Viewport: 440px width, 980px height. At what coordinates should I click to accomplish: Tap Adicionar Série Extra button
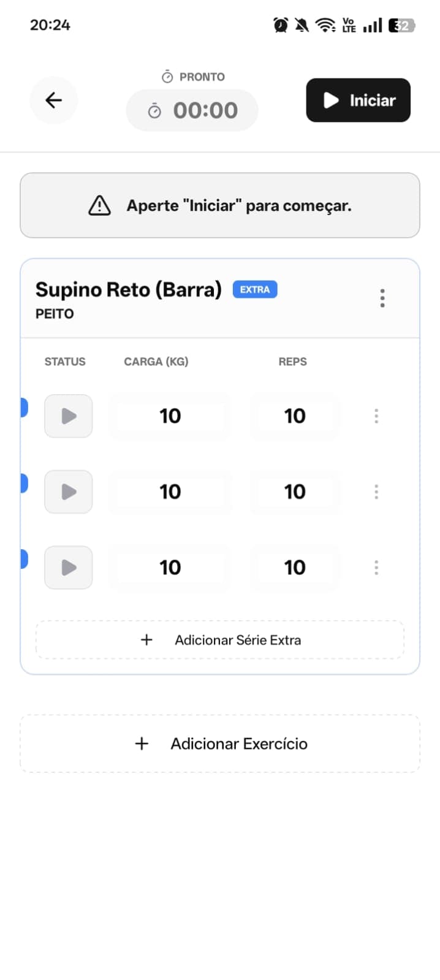[x=220, y=640]
